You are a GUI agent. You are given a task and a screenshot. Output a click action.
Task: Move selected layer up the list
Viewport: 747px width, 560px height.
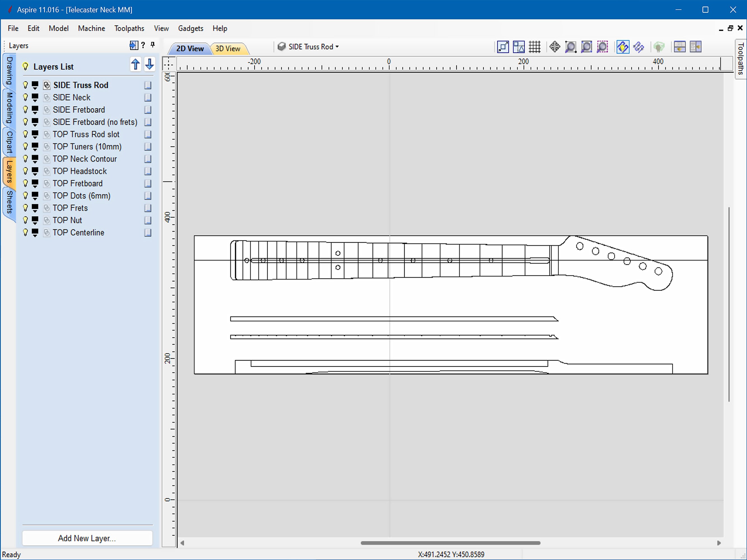(x=136, y=64)
